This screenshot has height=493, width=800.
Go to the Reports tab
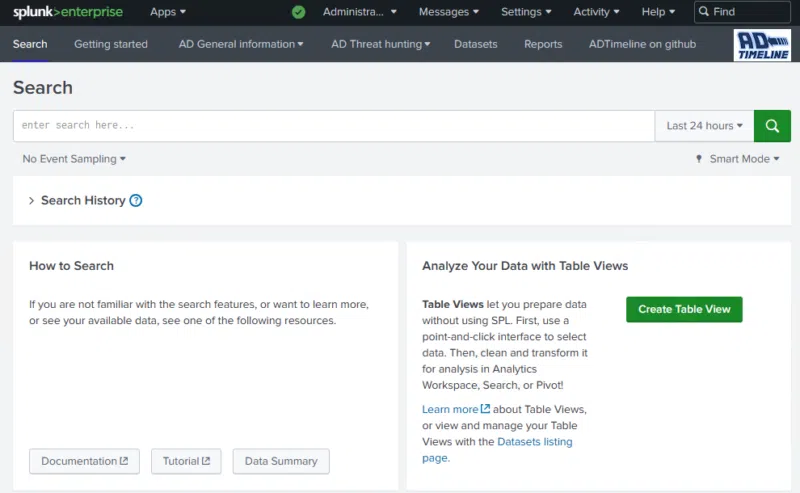pos(543,44)
